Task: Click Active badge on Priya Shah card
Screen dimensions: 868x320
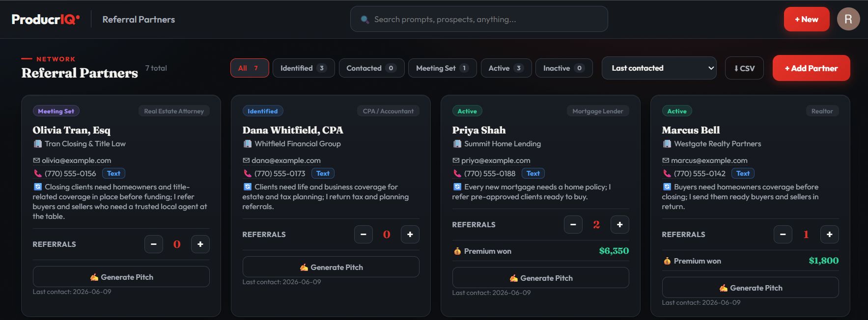Action: (x=467, y=111)
